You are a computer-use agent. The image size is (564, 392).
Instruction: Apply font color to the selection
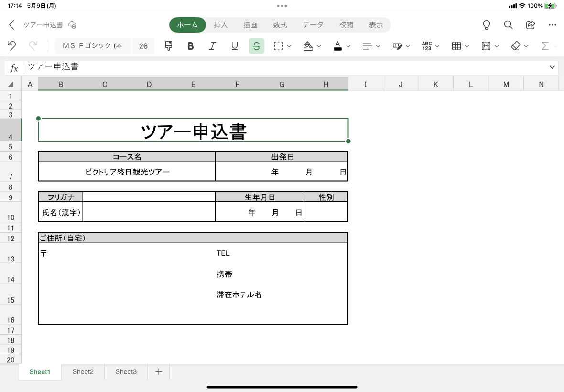tap(338, 46)
